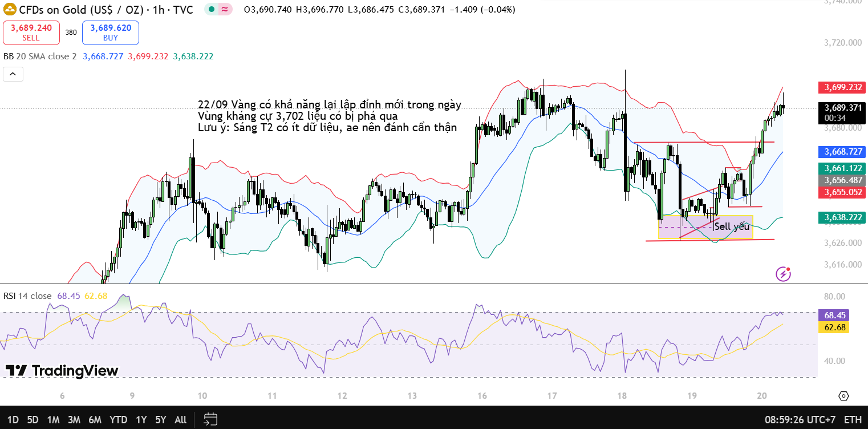Click the TradingView logo
The width and height of the screenshot is (868, 429).
coord(62,371)
